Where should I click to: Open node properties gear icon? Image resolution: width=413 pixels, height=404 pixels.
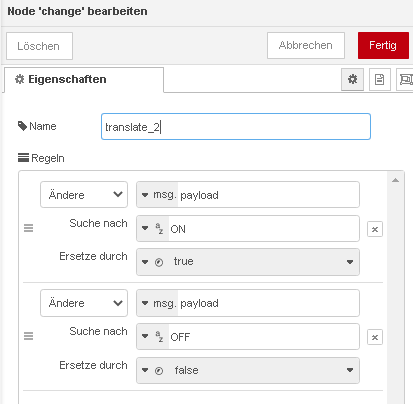[x=352, y=79]
